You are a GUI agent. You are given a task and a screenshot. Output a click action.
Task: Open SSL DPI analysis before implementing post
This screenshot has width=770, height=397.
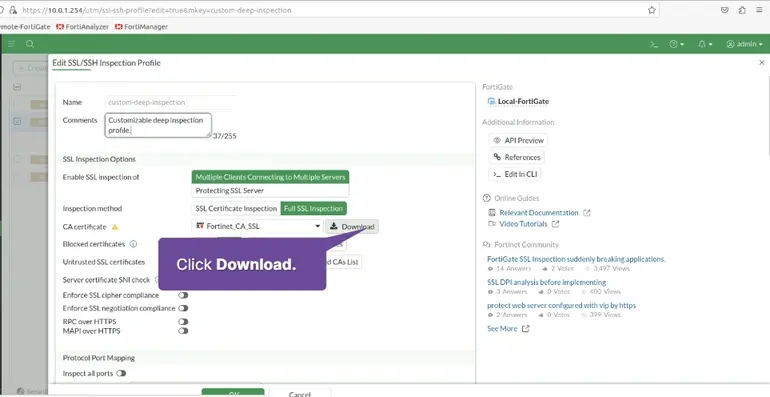[x=546, y=282]
